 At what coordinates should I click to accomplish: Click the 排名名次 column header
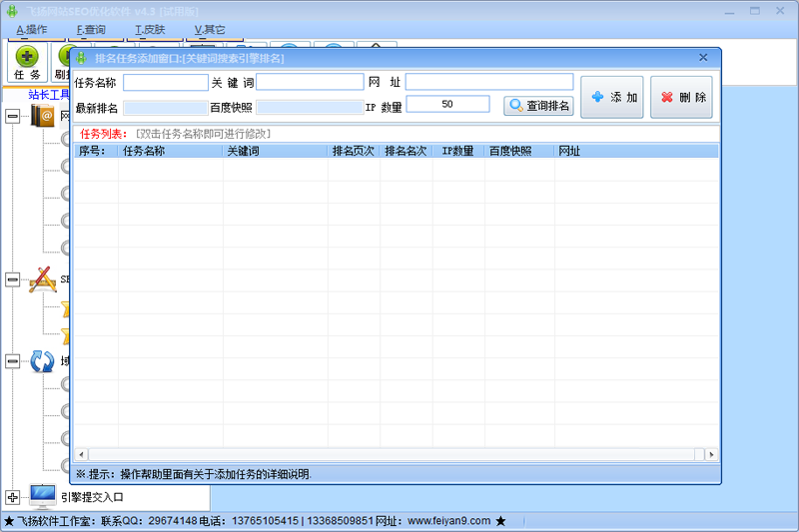click(406, 151)
